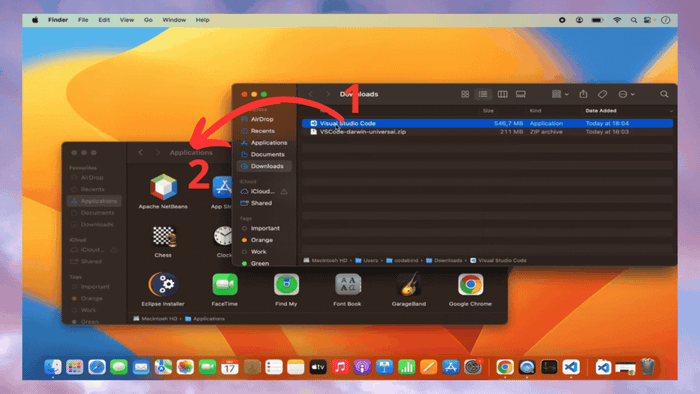Sort Downloads list by Size column
700x394 pixels.
tap(488, 111)
